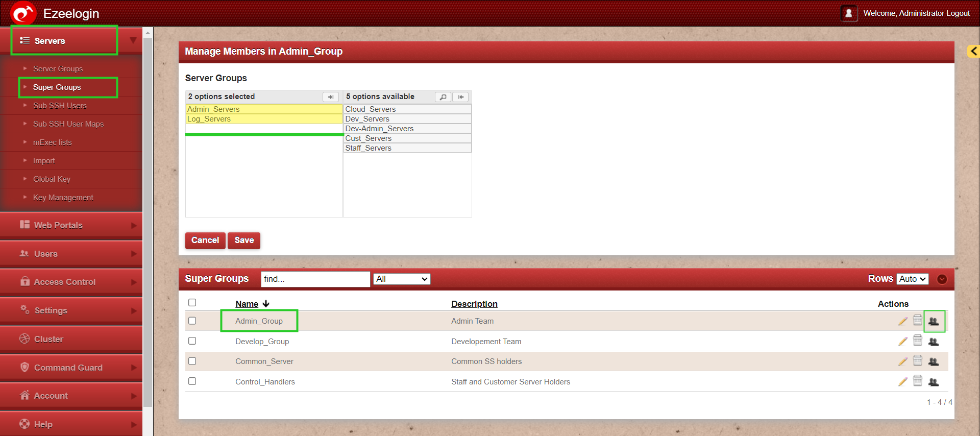Remove all selected server groups arrow icon
The image size is (980, 436).
click(331, 97)
